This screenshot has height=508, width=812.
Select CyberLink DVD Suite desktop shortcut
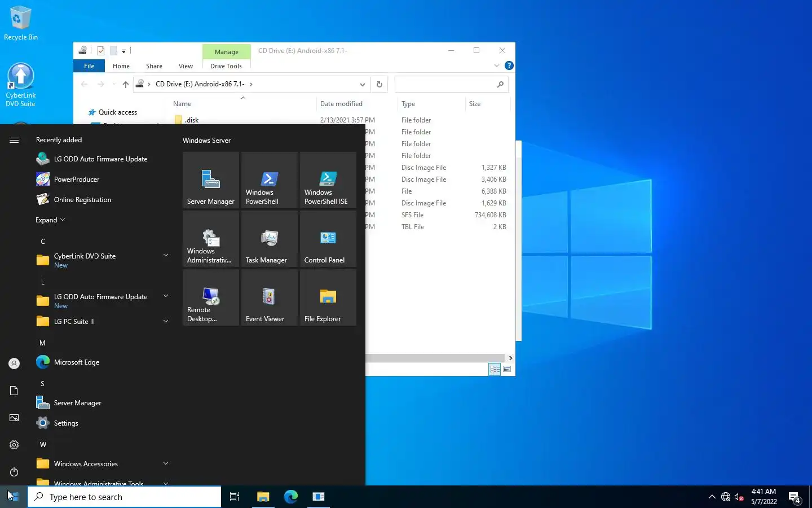pyautogui.click(x=21, y=85)
